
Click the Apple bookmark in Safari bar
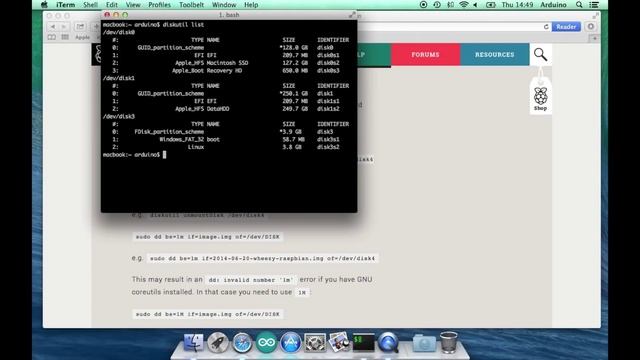(x=82, y=37)
